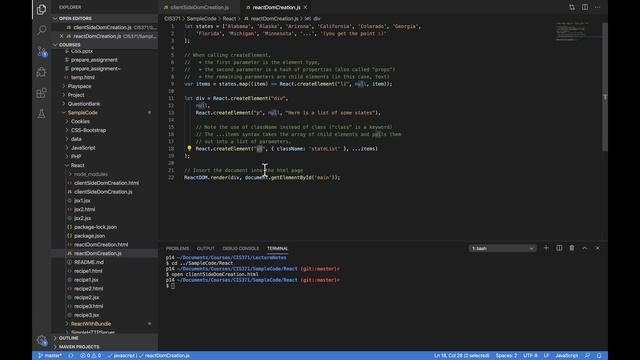Change the LF end-of-line sequence
The height and width of the screenshot is (360, 640).
tap(546, 356)
